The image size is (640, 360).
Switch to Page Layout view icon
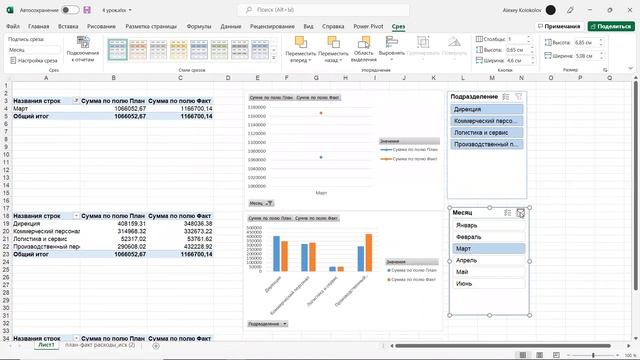pyautogui.click(x=539, y=355)
